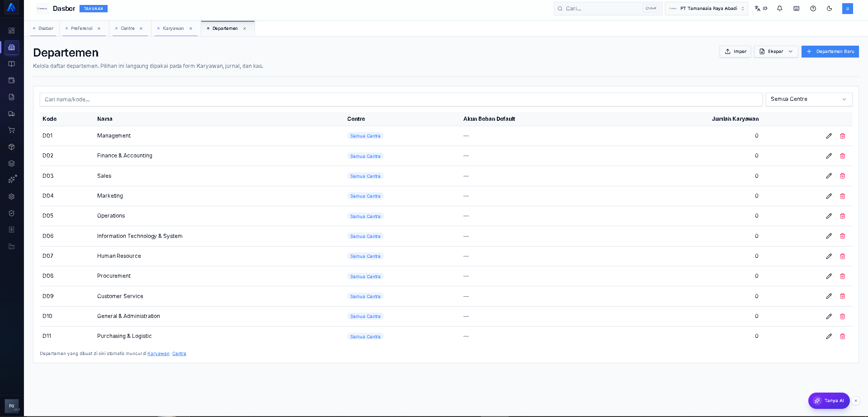868x417 pixels.
Task: Click the keyboard shortcuts icon
Action: (797, 9)
